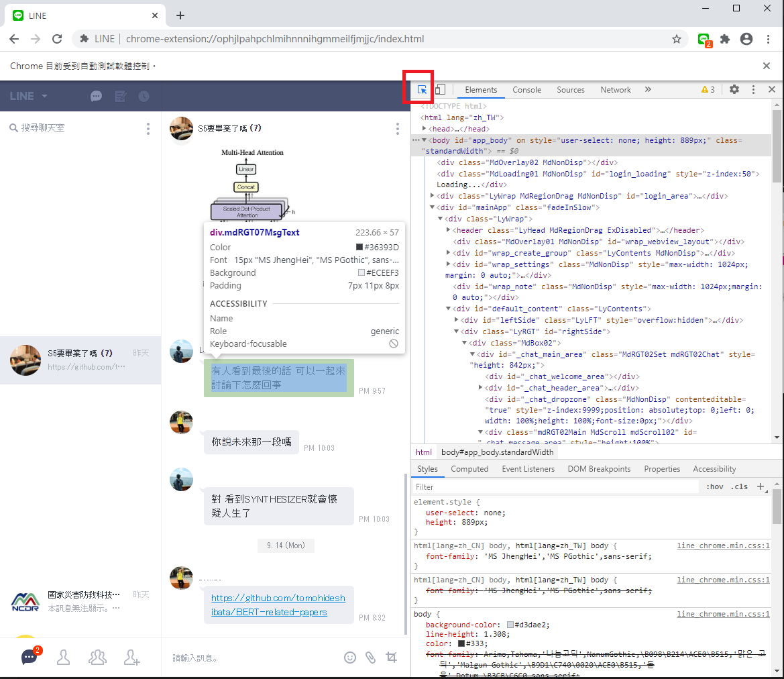The width and height of the screenshot is (784, 679).
Task: Open the Event Listeners tab
Action: click(528, 469)
